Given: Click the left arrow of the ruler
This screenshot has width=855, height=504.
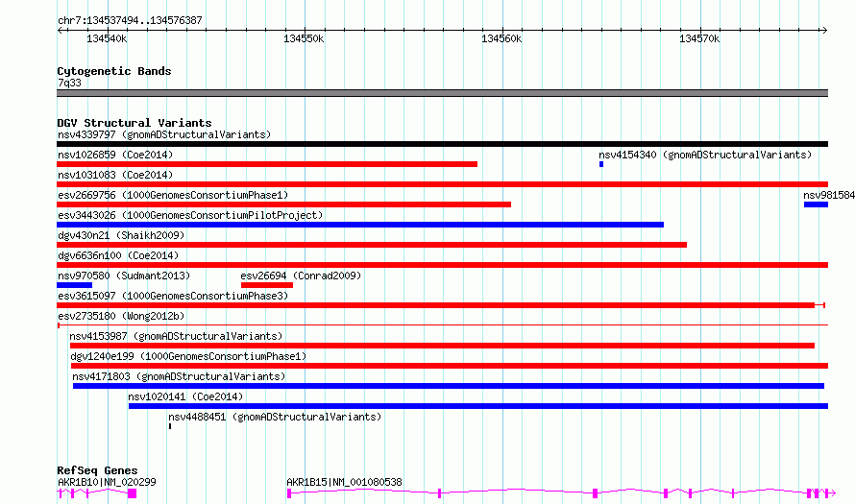Looking at the screenshot, I should [60, 30].
